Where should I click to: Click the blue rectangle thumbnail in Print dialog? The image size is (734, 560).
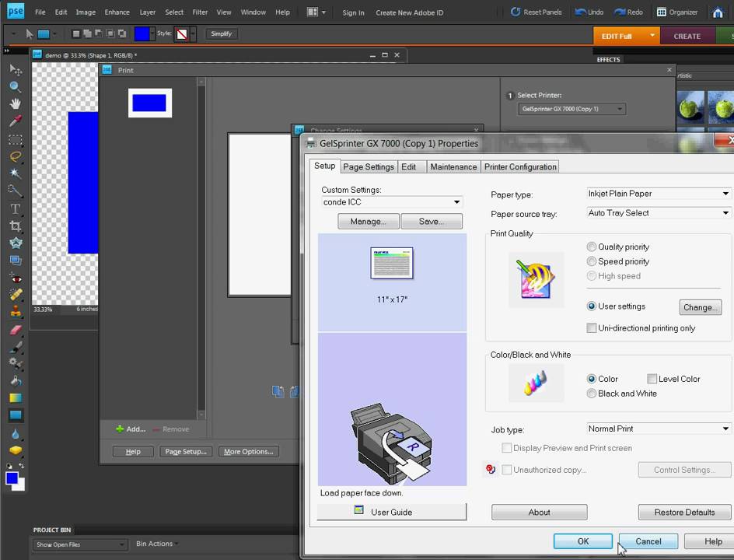click(150, 103)
